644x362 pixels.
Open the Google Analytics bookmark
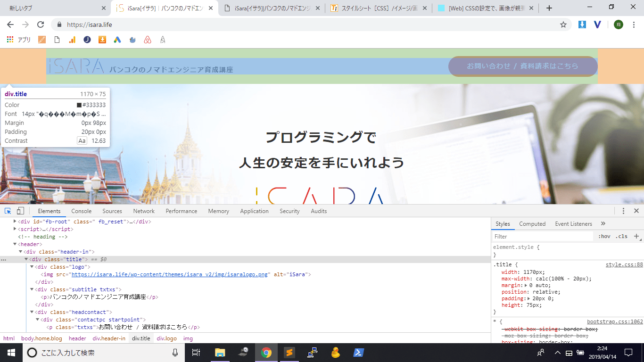click(72, 40)
